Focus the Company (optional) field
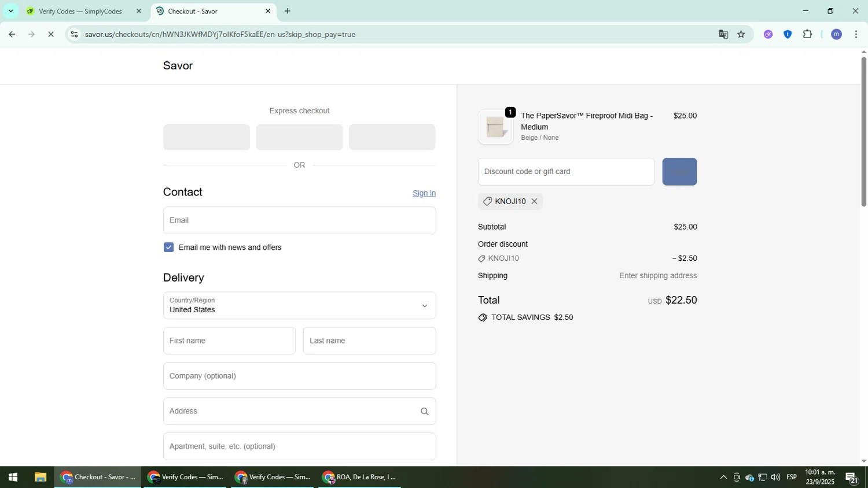The image size is (868, 488). (x=299, y=376)
